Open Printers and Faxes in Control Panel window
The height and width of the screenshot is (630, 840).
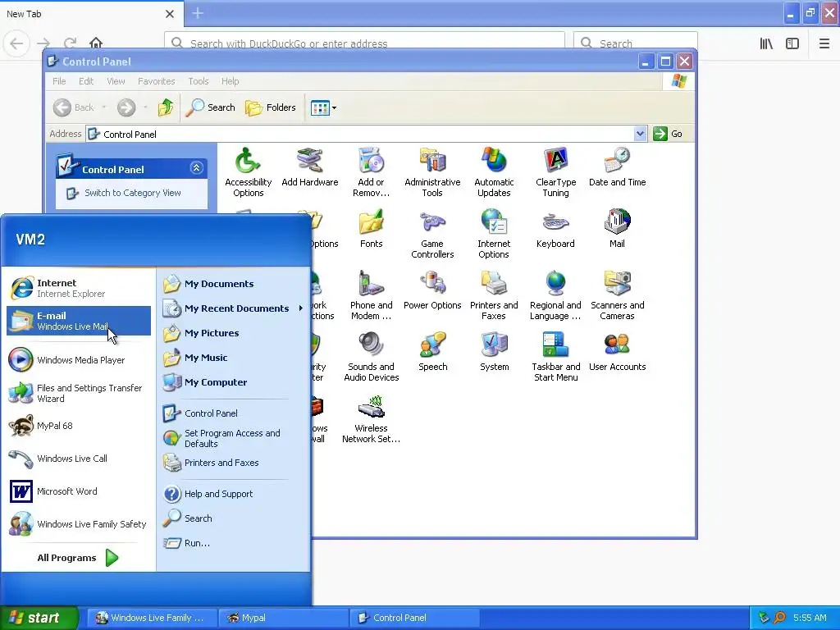pos(494,295)
